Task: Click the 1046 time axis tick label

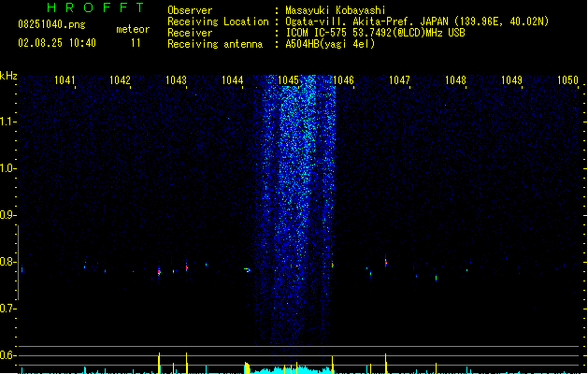Action: 343,80
